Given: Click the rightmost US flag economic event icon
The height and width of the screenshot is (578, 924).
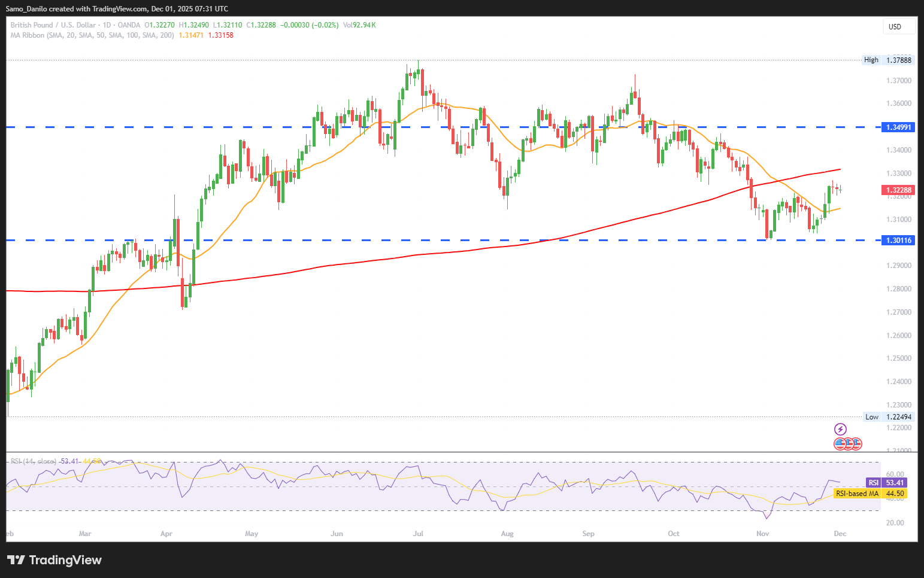Looking at the screenshot, I should pyautogui.click(x=856, y=443).
